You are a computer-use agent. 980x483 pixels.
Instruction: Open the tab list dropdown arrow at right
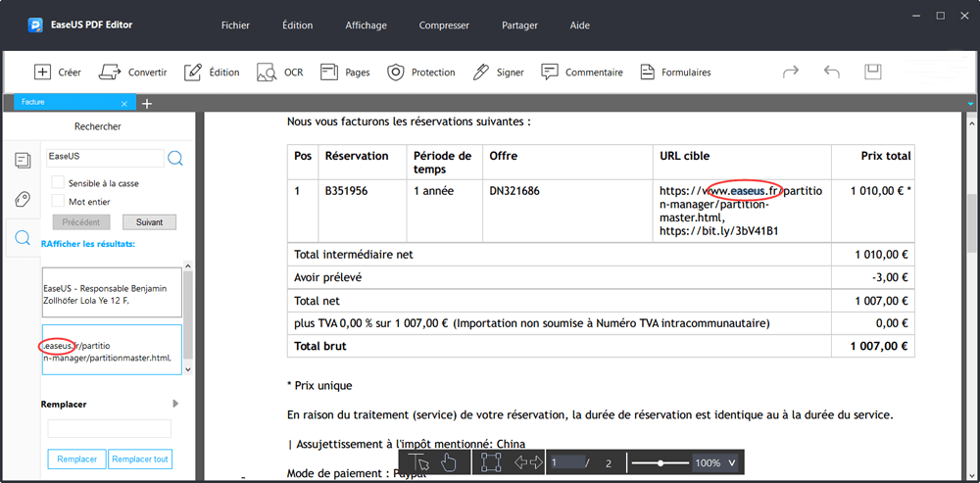pyautogui.click(x=970, y=104)
